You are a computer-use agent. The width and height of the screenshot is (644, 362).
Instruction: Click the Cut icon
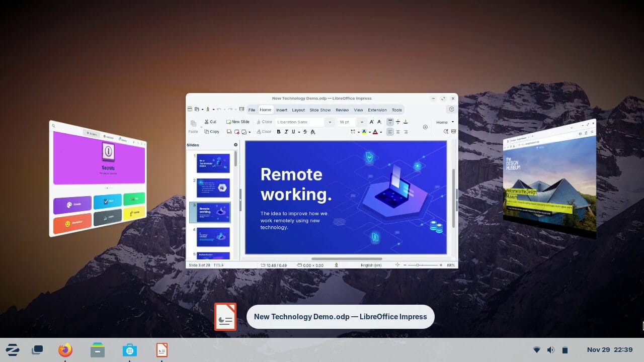(x=210, y=122)
